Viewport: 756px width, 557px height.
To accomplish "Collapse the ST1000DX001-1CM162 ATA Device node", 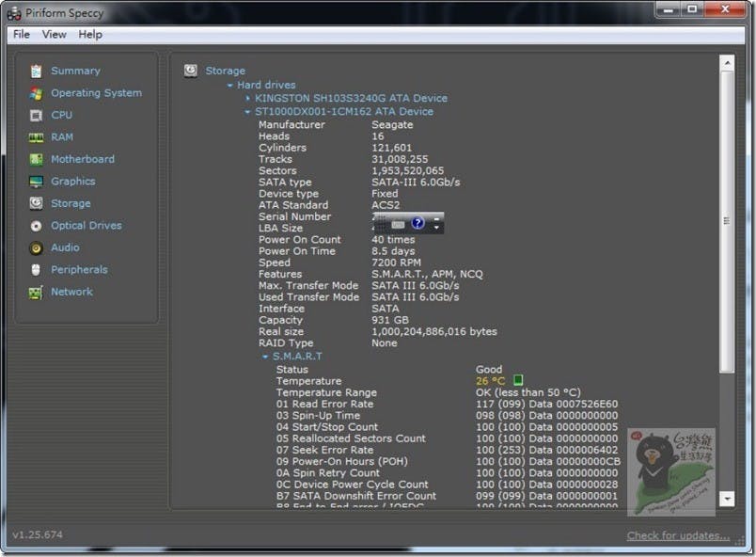I will tap(247, 112).
